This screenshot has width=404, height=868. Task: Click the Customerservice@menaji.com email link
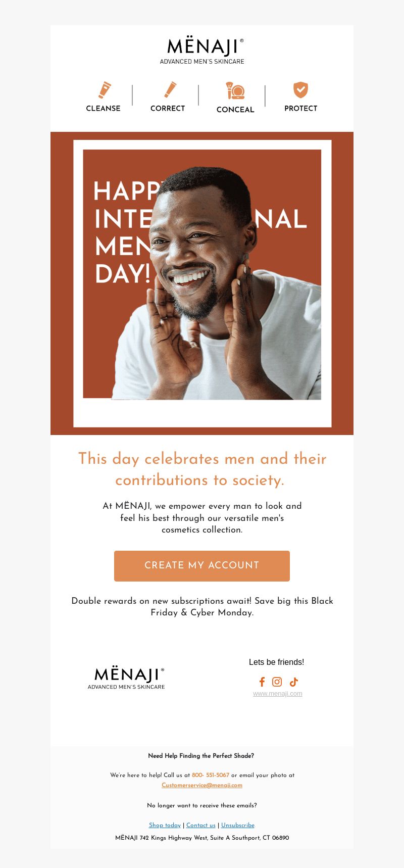point(202,785)
